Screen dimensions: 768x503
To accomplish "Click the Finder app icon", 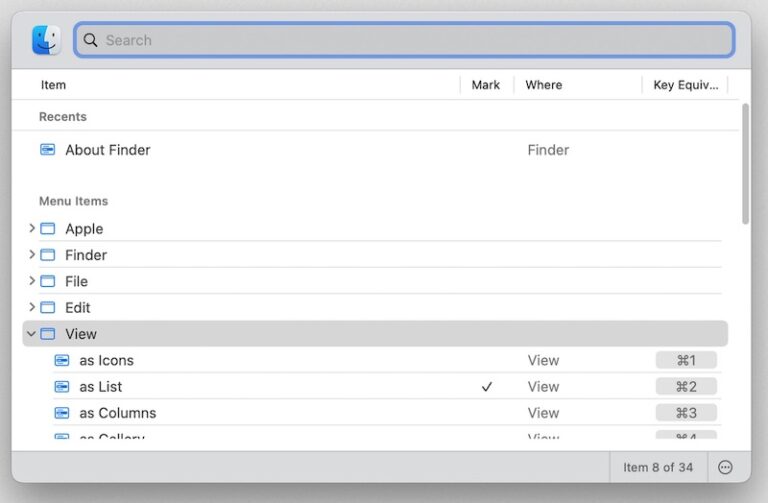I will pyautogui.click(x=46, y=40).
